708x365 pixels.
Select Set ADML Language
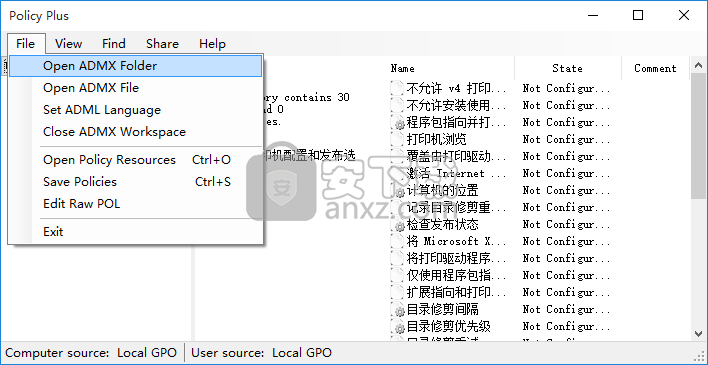point(135,110)
